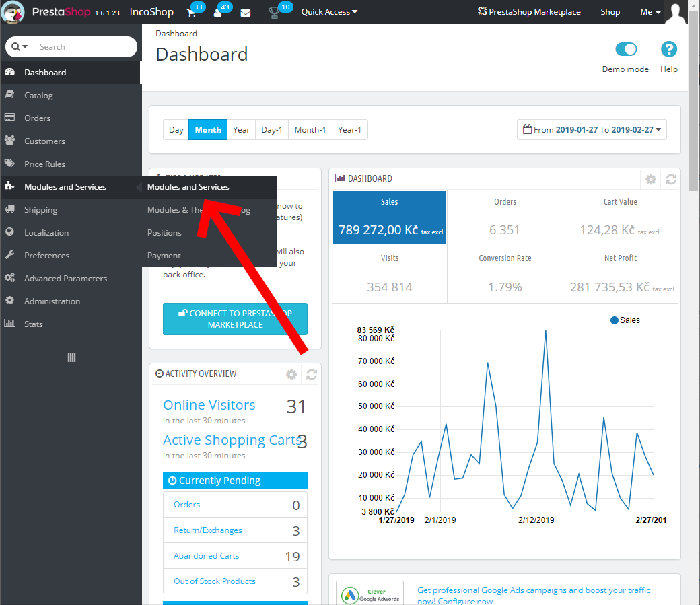
Task: Open pending Orders link
Action: click(x=186, y=505)
